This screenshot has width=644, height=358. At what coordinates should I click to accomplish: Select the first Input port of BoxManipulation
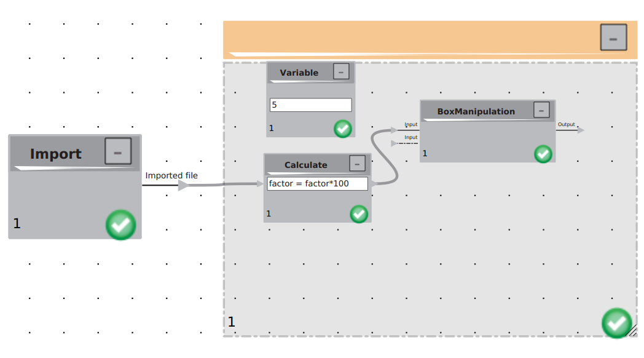point(394,130)
